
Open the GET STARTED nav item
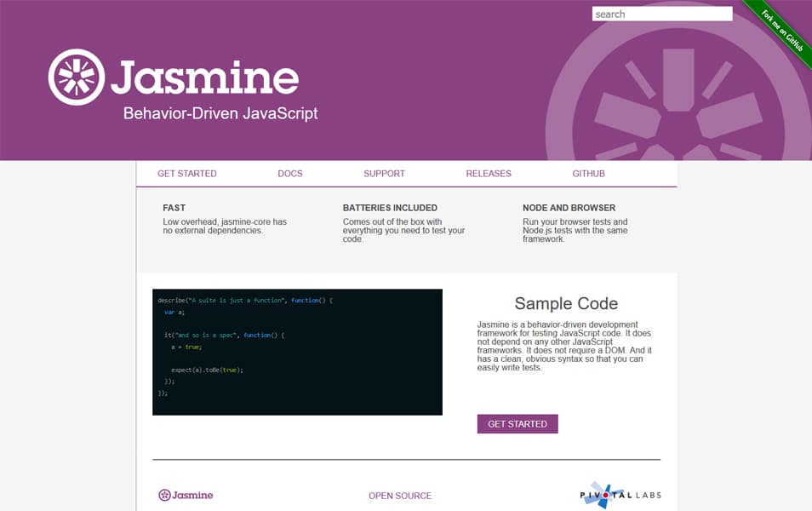tap(187, 174)
